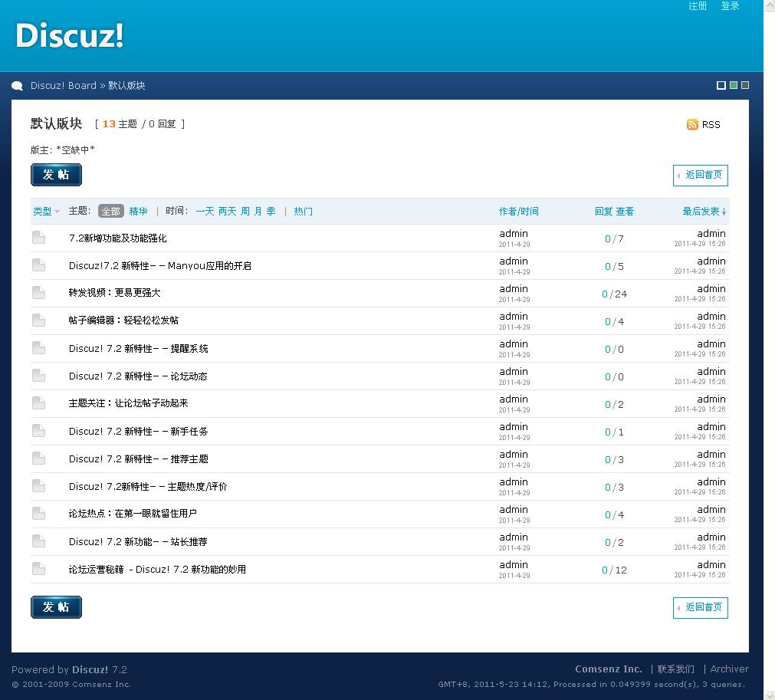Click the orange RSS feed icon
Viewport: 775px width, 700px height.
tap(692, 124)
